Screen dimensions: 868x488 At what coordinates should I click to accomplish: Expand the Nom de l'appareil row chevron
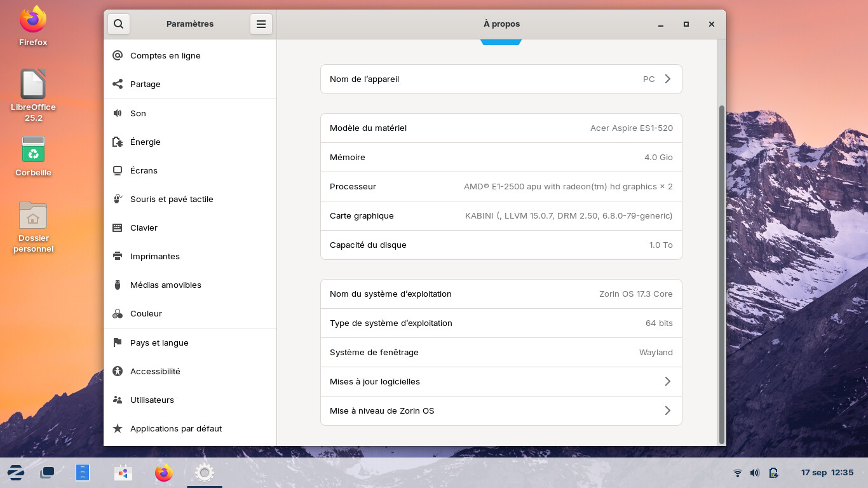tap(667, 79)
